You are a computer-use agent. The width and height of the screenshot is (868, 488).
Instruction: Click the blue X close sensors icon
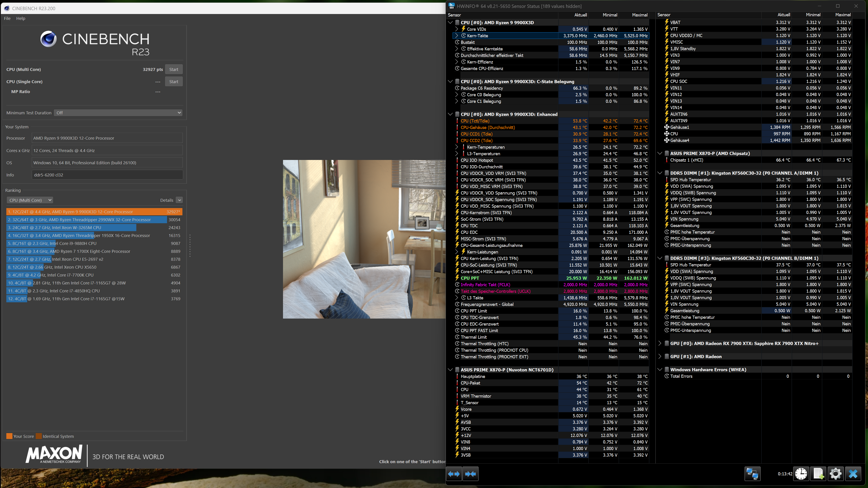(853, 474)
